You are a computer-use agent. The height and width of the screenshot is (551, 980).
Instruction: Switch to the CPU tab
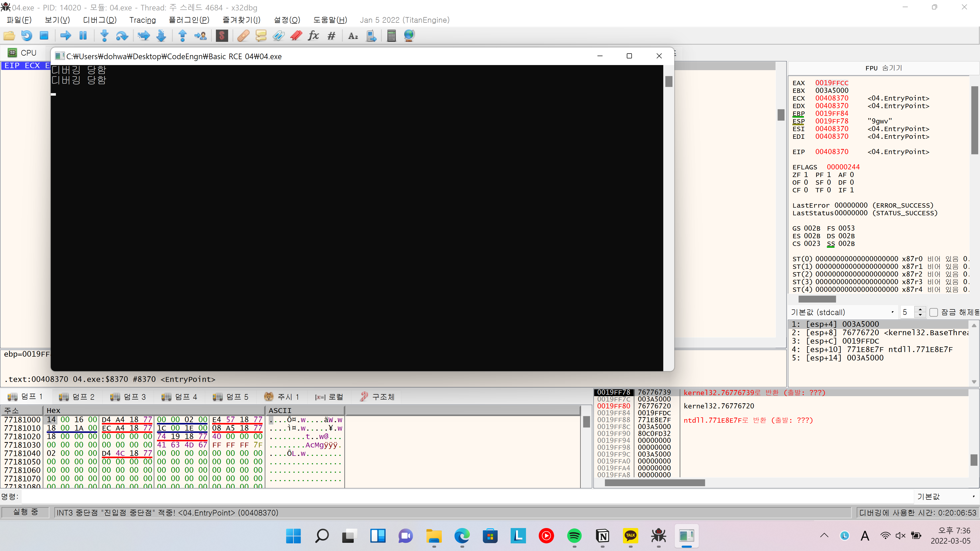(x=23, y=53)
